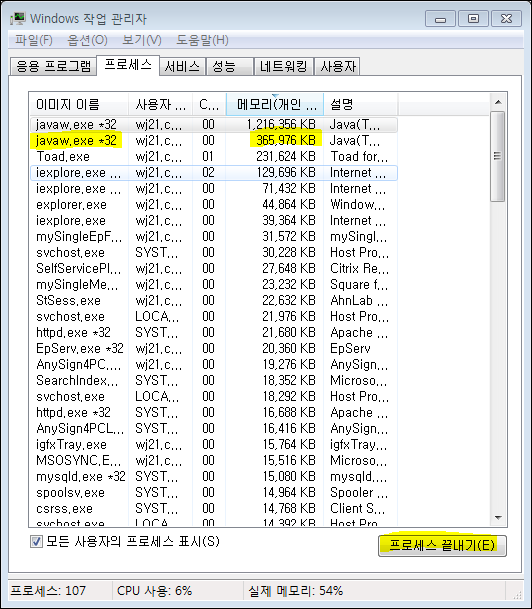
Task: Select the explorer.exe process row
Action: point(214,204)
